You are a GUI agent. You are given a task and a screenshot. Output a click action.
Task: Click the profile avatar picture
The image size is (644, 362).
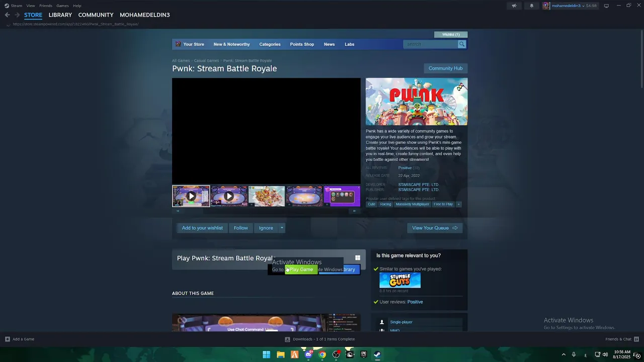[546, 6]
